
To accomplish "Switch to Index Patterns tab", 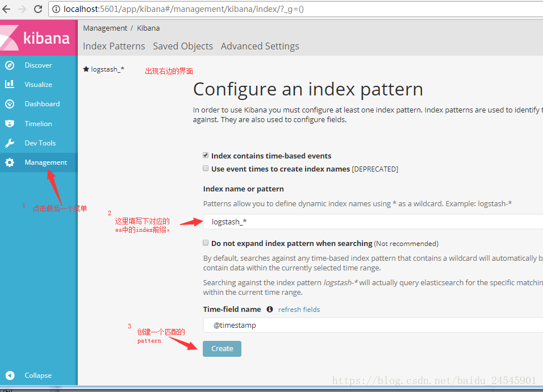I will click(x=114, y=46).
